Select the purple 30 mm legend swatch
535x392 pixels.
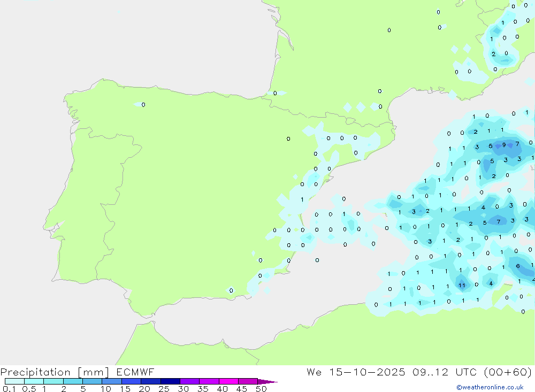[x=189, y=381]
